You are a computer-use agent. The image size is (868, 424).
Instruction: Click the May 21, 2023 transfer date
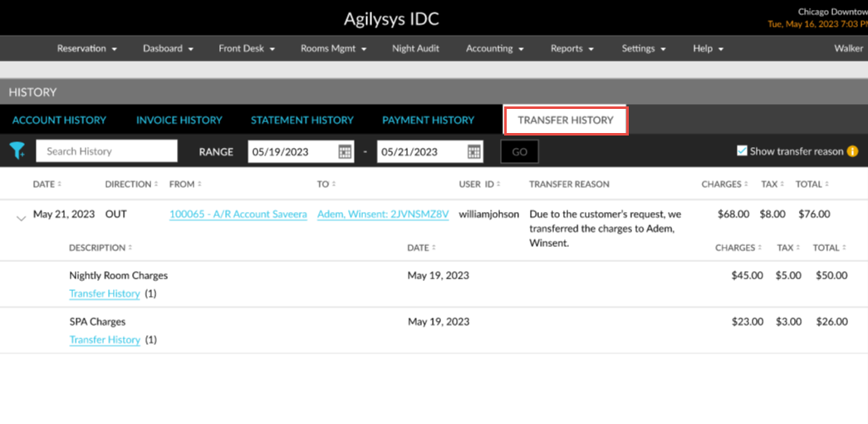tap(64, 214)
